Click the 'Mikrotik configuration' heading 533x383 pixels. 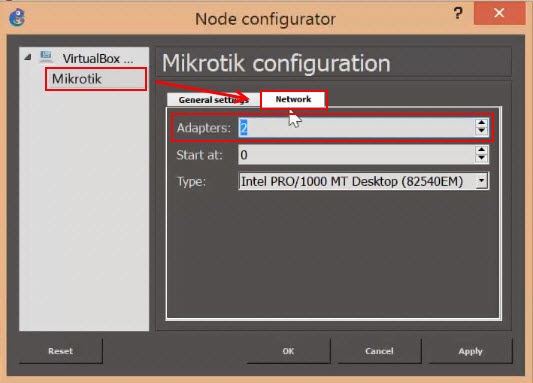point(276,64)
